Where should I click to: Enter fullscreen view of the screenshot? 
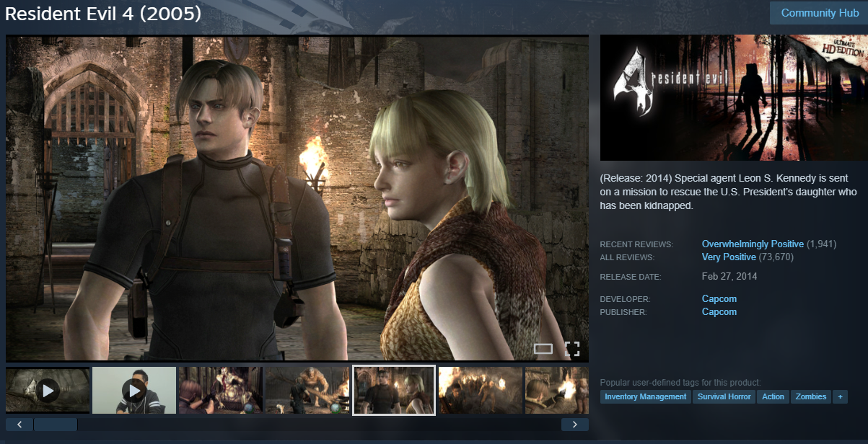click(572, 350)
